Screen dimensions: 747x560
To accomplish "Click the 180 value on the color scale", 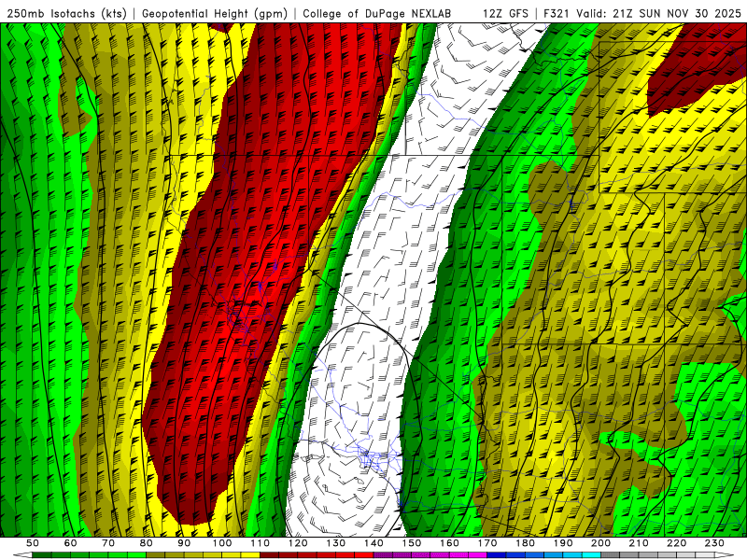I will pyautogui.click(x=526, y=543).
